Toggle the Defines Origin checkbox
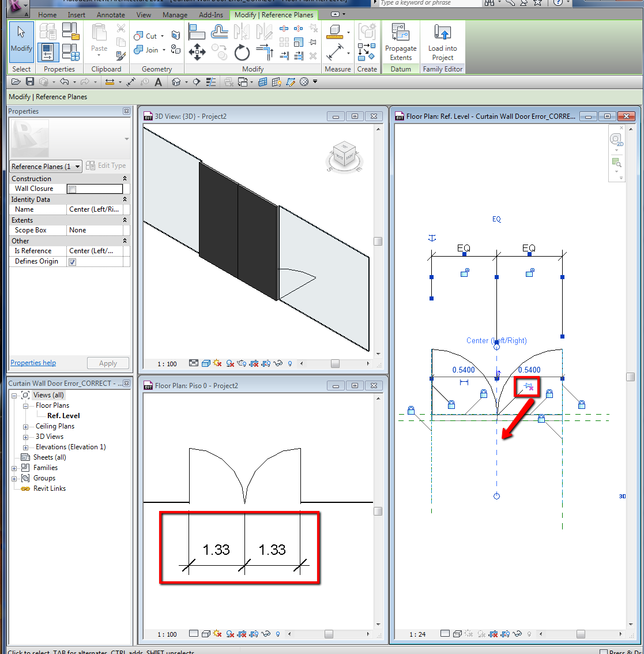This screenshot has width=644, height=654. 72,262
